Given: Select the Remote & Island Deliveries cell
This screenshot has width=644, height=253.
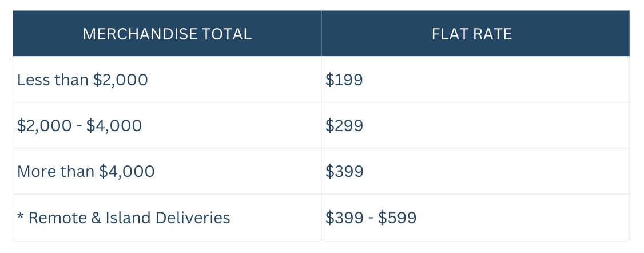Looking at the screenshot, I should [x=167, y=218].
